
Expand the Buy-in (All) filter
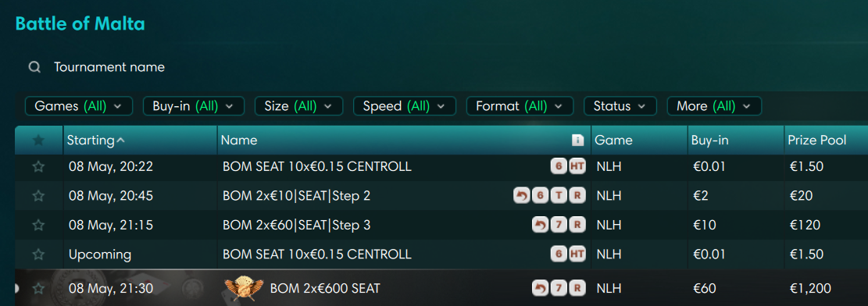[193, 106]
